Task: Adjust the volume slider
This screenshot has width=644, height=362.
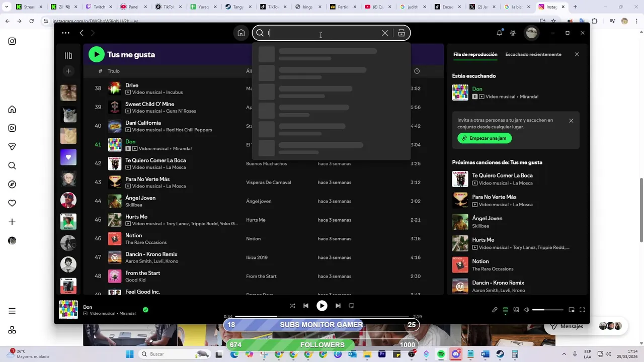Action: (x=548, y=310)
